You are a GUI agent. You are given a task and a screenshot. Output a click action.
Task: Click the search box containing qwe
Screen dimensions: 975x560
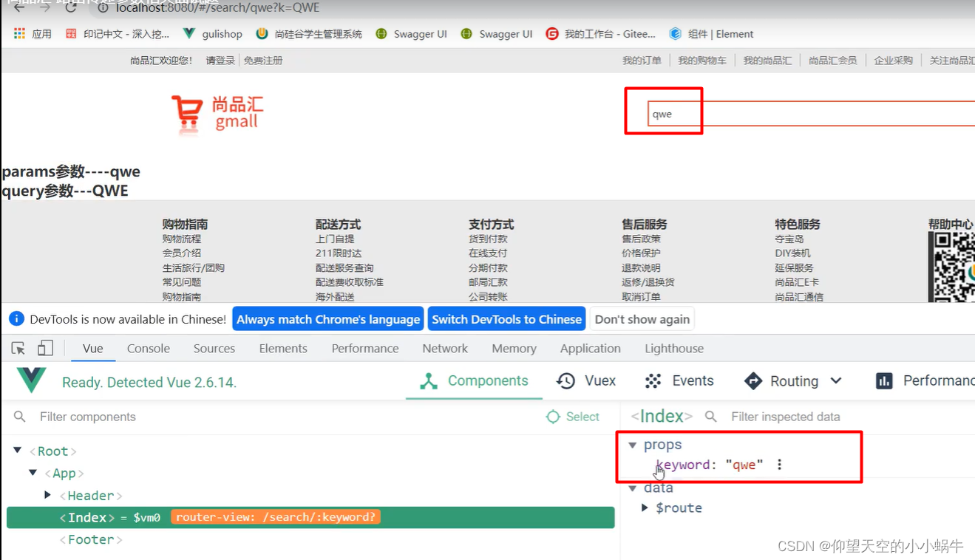[x=811, y=114]
